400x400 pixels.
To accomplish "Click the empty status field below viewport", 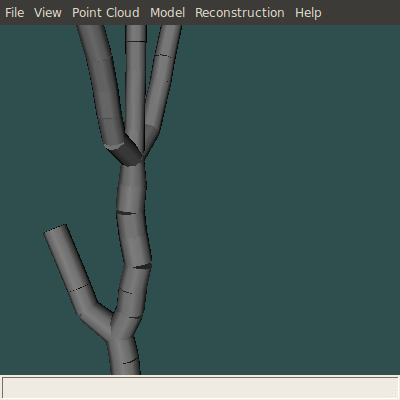I will [x=200, y=387].
